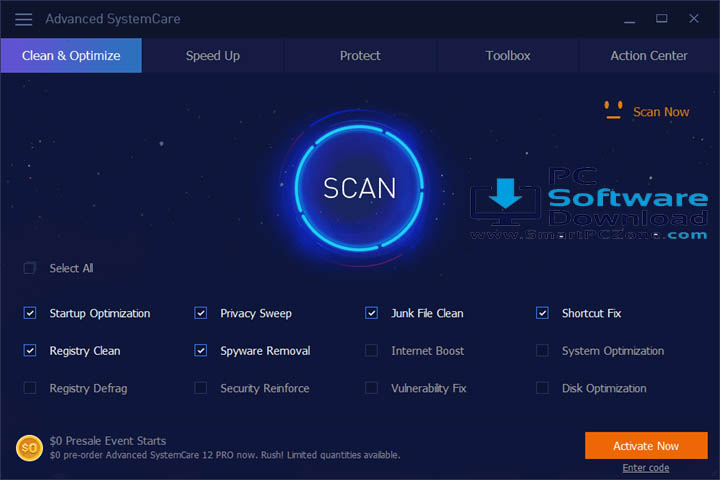Enable Disk Optimization checkbox
This screenshot has width=720, height=480.
click(542, 388)
